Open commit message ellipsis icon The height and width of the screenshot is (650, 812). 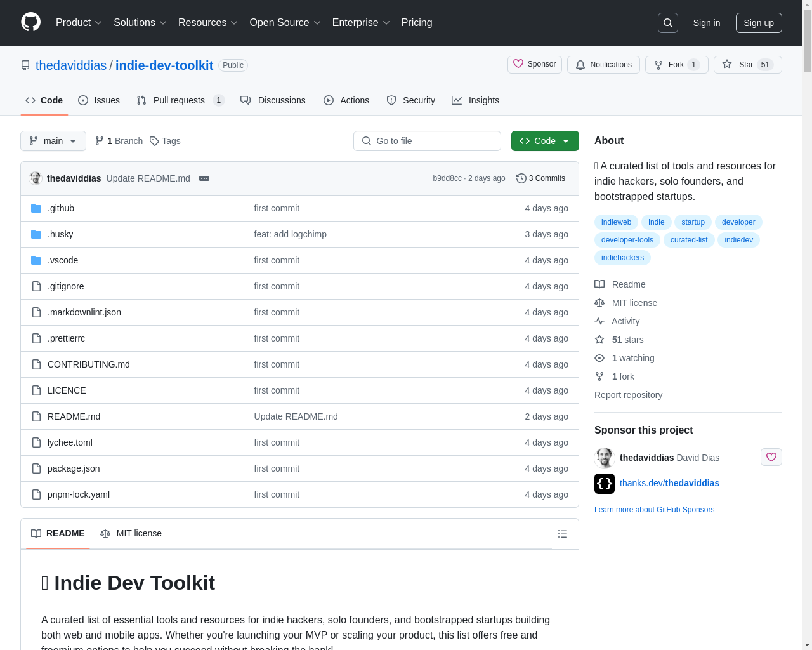pos(204,178)
